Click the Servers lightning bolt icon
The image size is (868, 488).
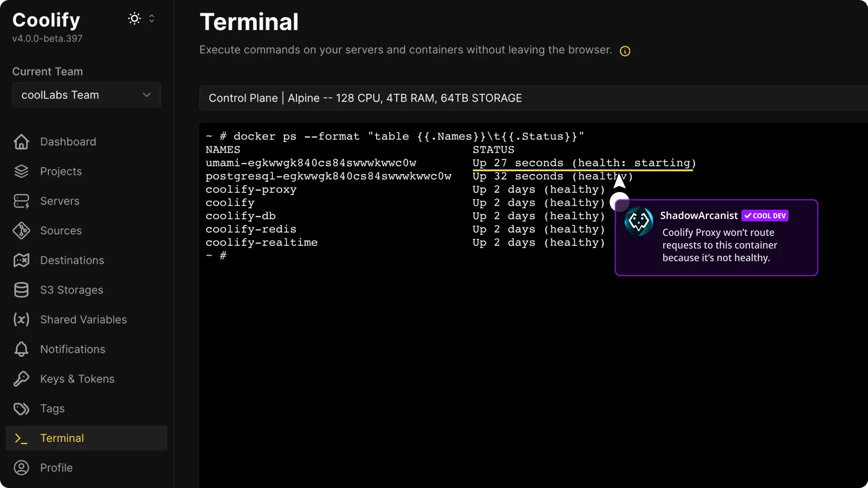click(21, 201)
